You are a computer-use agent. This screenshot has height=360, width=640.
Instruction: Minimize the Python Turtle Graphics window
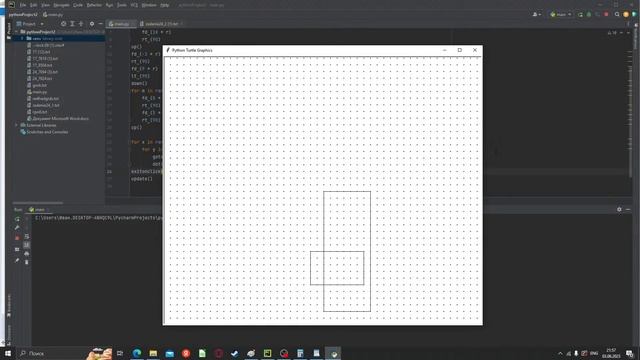[444, 50]
